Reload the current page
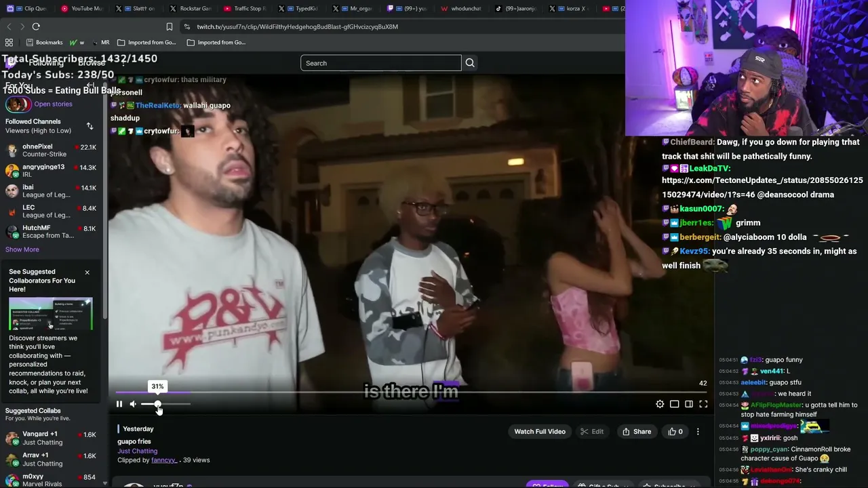 pos(36,26)
